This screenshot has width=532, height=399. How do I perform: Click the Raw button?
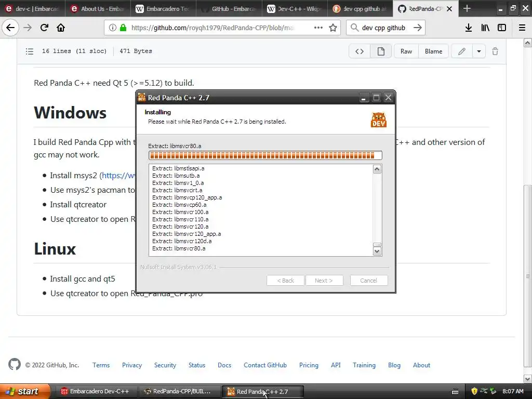point(406,51)
